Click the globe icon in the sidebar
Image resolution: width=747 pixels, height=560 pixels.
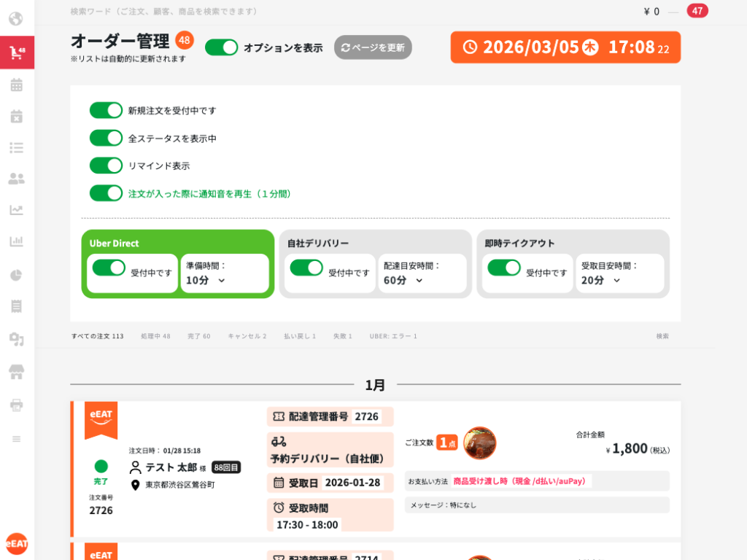coord(16,19)
